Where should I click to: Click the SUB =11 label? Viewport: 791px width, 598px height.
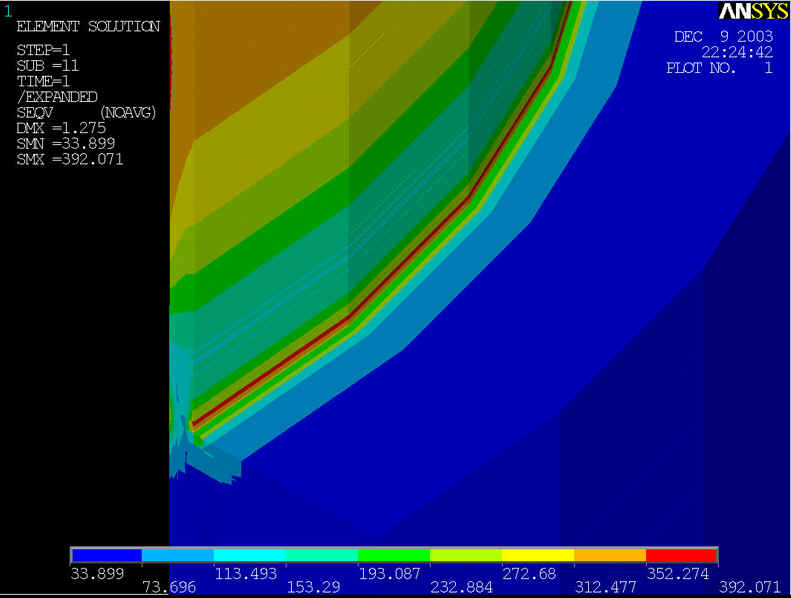point(47,66)
